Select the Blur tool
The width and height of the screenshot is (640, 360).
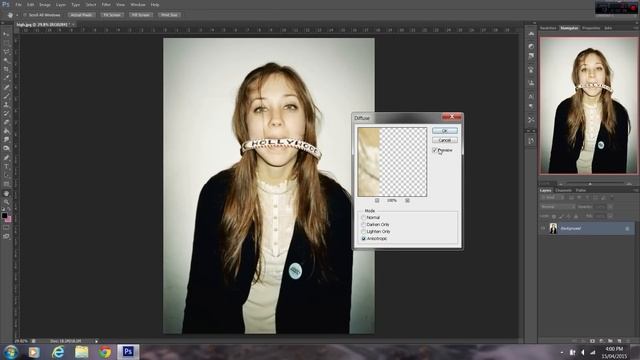[6, 140]
